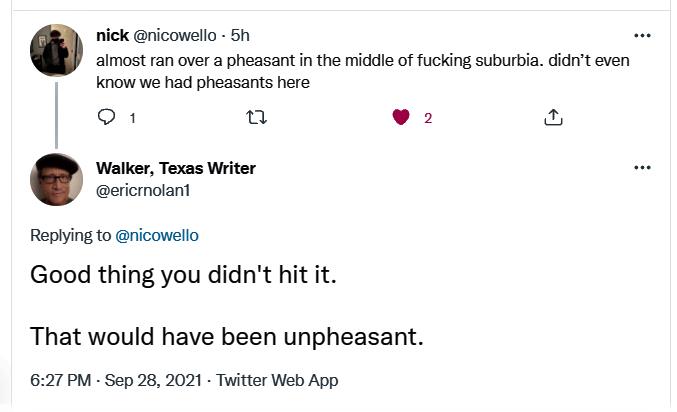Click the share upload icon
Screen dimensions: 677x412
coord(553,118)
